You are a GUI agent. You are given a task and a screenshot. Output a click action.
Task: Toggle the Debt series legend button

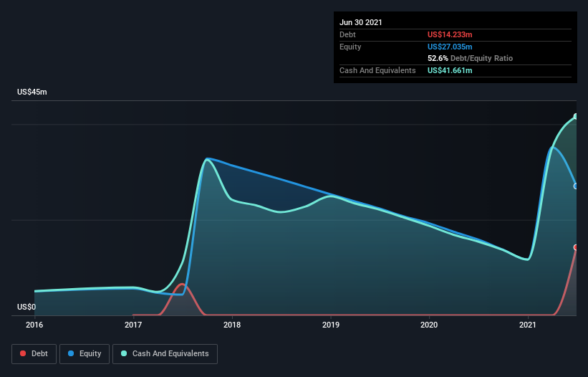coord(34,354)
